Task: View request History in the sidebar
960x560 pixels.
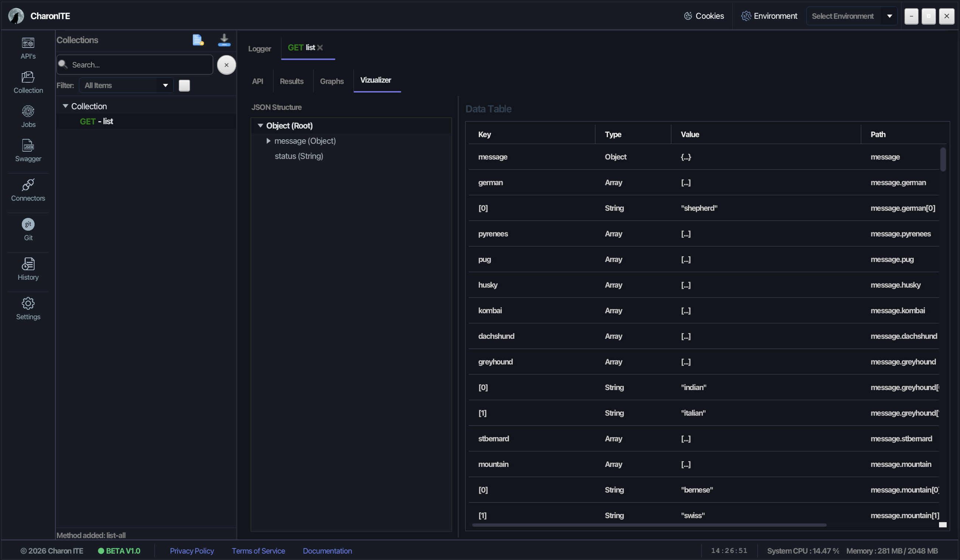Action: [x=28, y=269]
